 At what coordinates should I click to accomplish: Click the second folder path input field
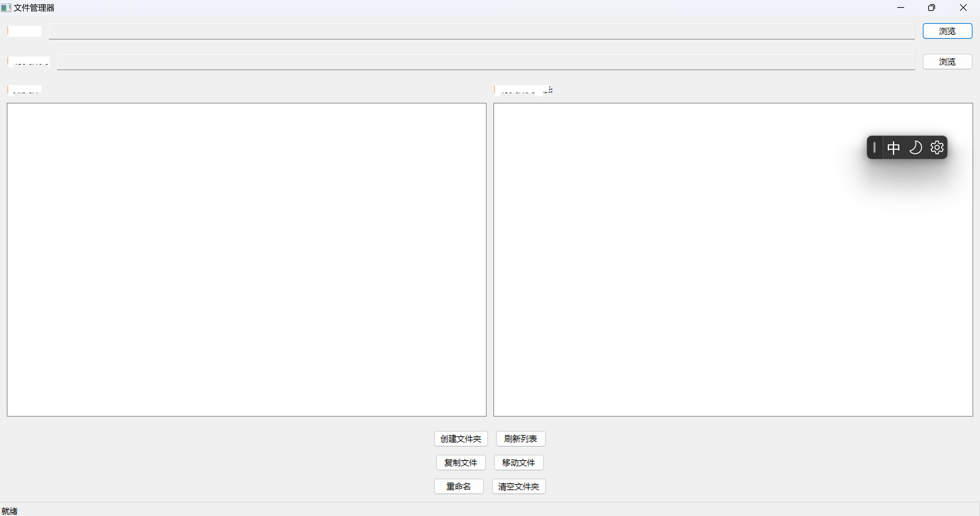(x=486, y=62)
